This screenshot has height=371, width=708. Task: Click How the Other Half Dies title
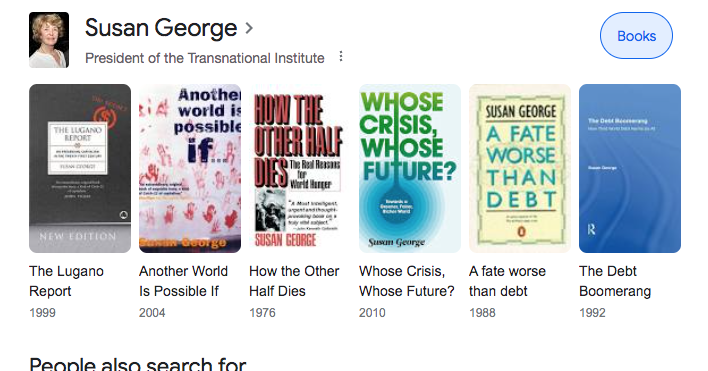pyautogui.click(x=294, y=281)
